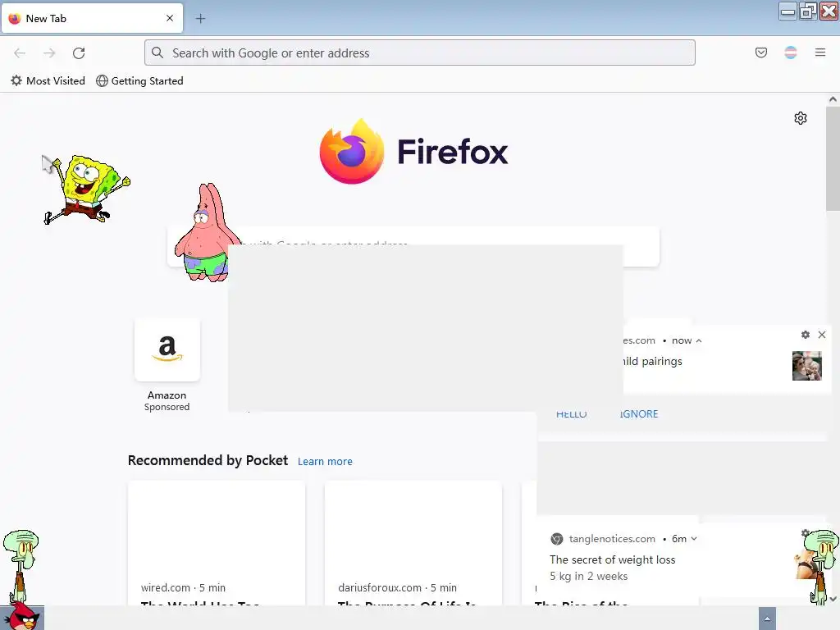Open a new tab with plus button
The height and width of the screenshot is (630, 840).
pyautogui.click(x=200, y=19)
